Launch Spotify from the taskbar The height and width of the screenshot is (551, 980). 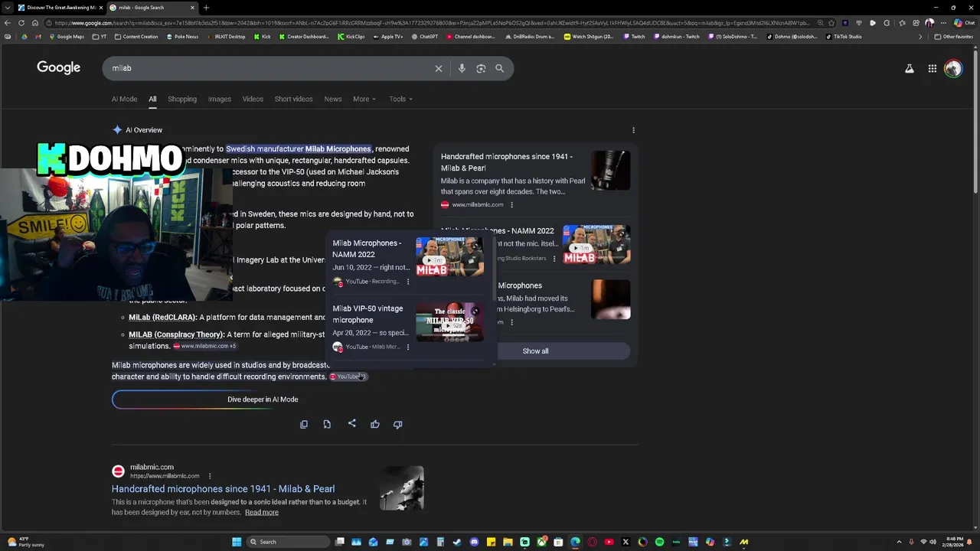(x=659, y=542)
